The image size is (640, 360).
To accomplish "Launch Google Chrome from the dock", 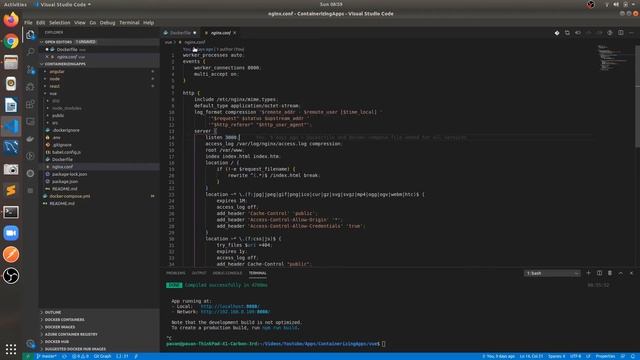I will 11,41.
